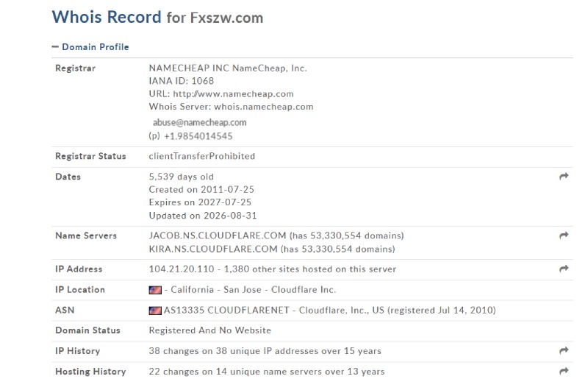The image size is (588, 379).
Task: Click the Whois Record heading
Action: [107, 17]
